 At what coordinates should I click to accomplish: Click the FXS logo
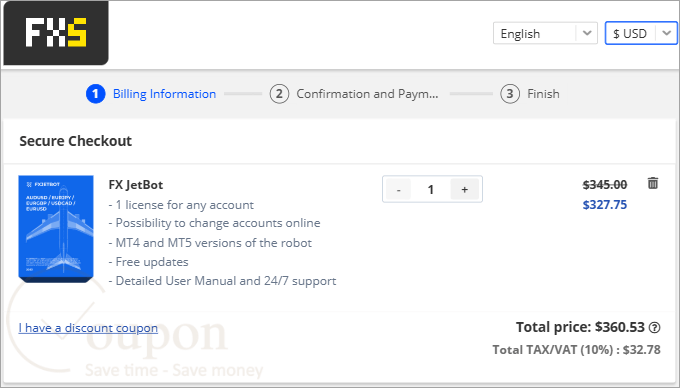(x=56, y=33)
